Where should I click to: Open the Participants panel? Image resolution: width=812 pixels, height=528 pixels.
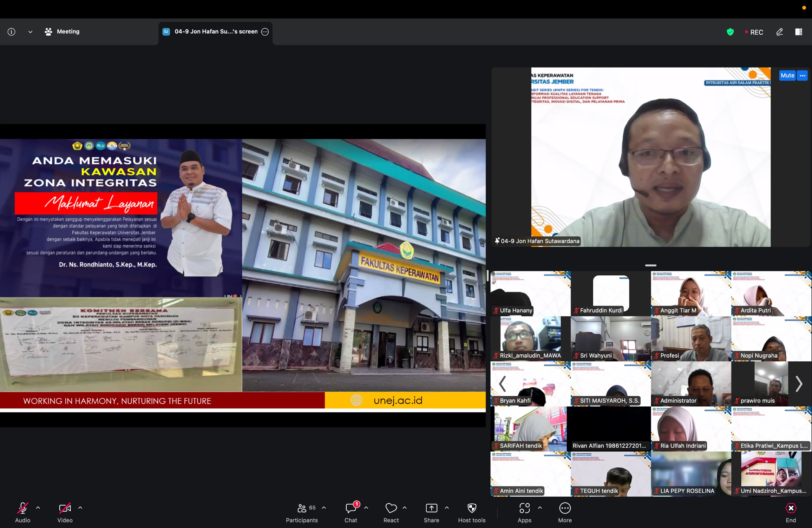pyautogui.click(x=302, y=513)
